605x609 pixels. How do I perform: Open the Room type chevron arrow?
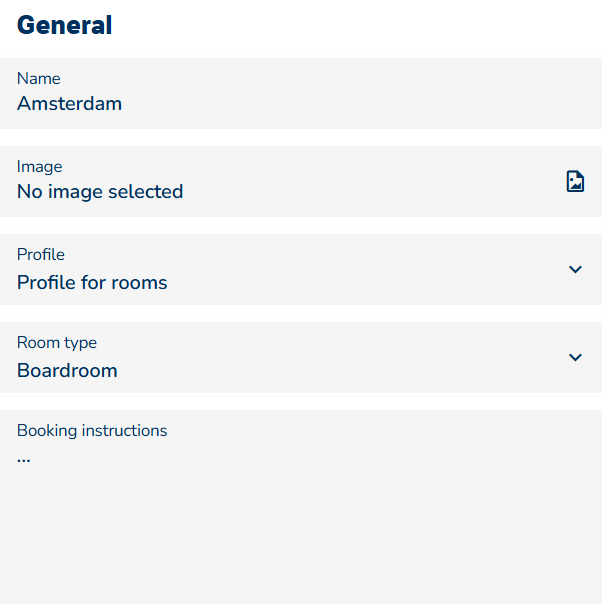(575, 357)
